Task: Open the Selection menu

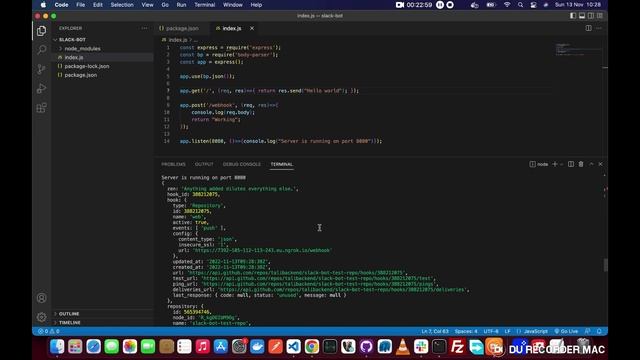Action: 122,5
